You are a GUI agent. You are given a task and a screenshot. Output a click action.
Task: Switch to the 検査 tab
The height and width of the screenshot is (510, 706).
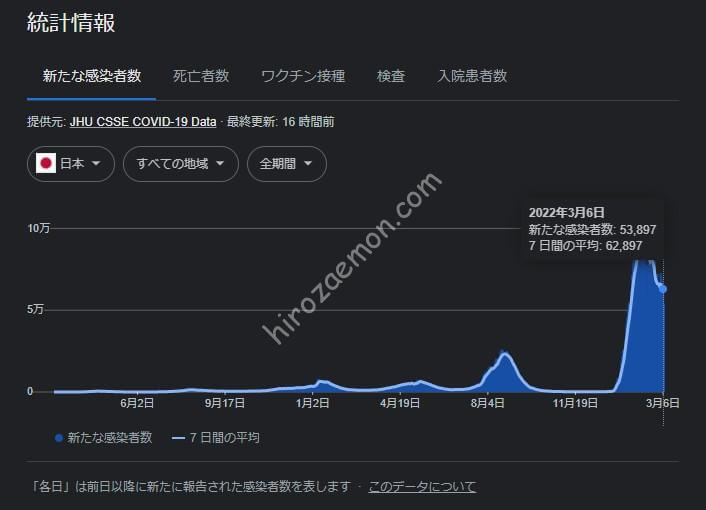(x=391, y=76)
